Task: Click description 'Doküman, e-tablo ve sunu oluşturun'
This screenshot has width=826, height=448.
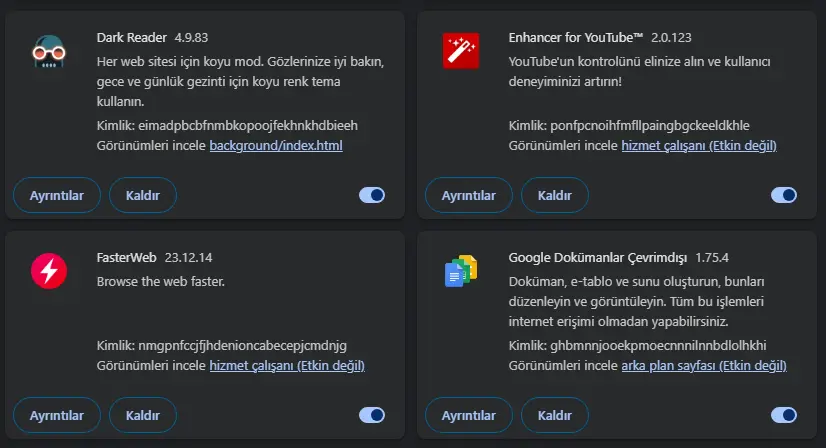Action: click(636, 301)
